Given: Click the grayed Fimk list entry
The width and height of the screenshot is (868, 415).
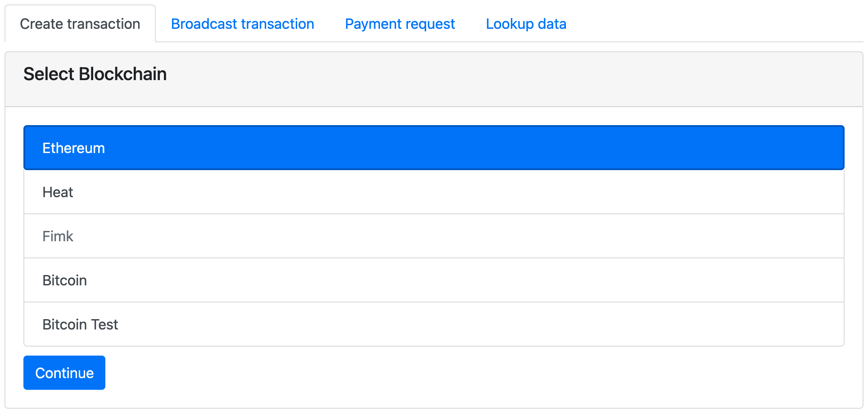Looking at the screenshot, I should click(434, 236).
